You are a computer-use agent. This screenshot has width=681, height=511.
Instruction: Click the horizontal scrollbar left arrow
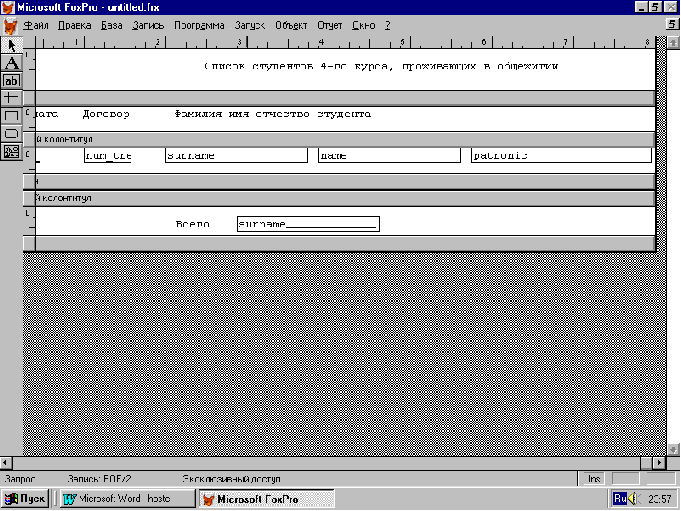pyautogui.click(x=6, y=463)
